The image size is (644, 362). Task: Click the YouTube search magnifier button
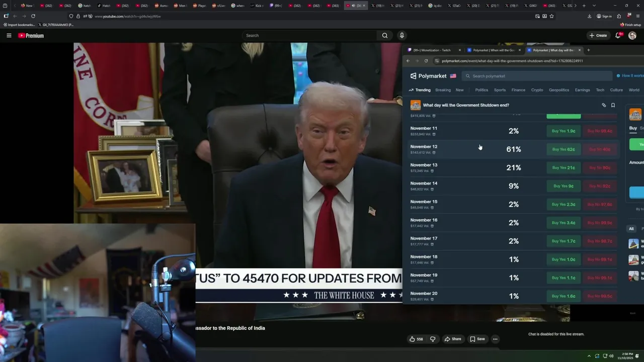pos(384,36)
